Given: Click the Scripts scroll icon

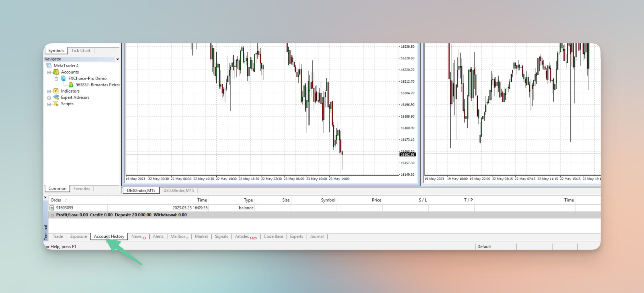Looking at the screenshot, I should coord(56,104).
